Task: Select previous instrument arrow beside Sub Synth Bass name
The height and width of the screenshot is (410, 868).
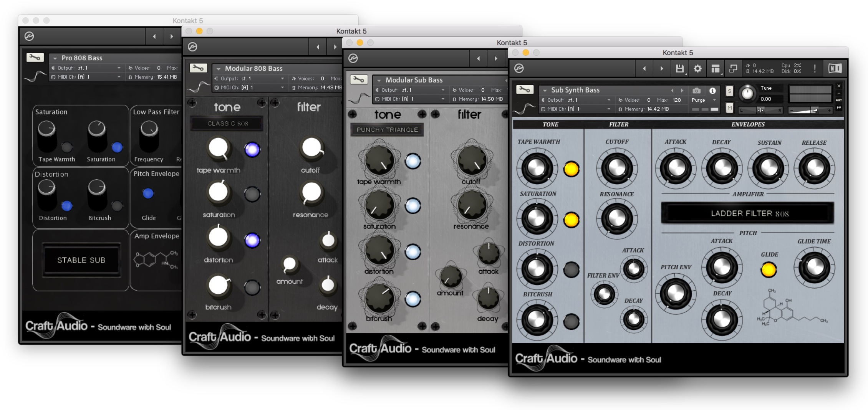Action: (x=672, y=91)
